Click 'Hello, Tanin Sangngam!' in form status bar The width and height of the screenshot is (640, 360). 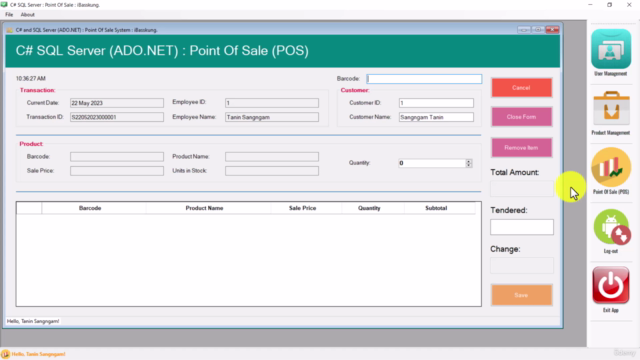(33, 321)
